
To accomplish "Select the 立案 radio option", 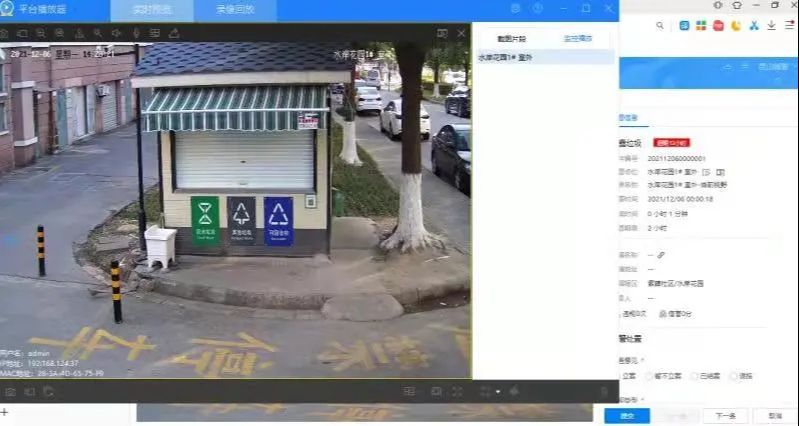I will pos(622,376).
